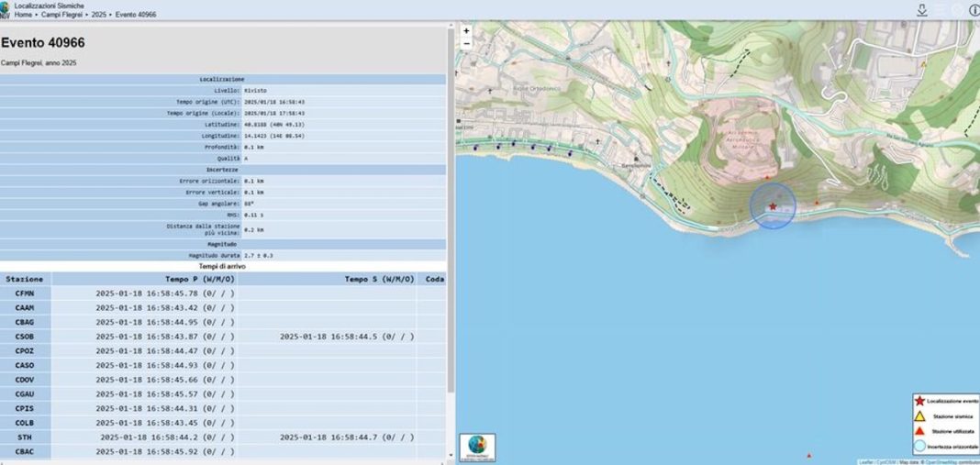
Task: Click the Stazione column header
Action: click(25, 279)
